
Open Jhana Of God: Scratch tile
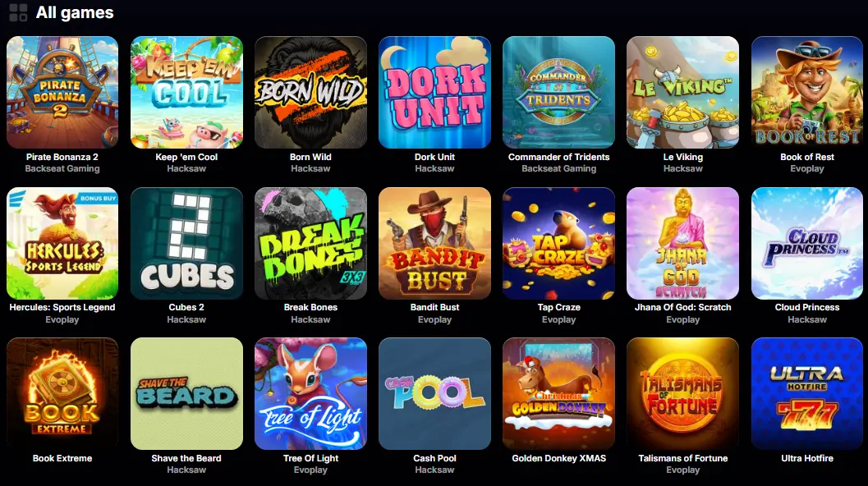click(682, 244)
